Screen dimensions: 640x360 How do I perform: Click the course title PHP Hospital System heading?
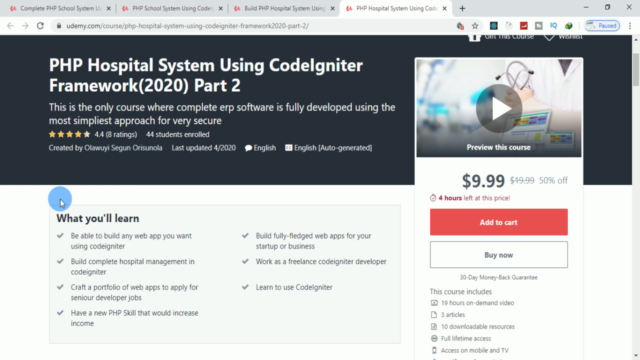(206, 75)
